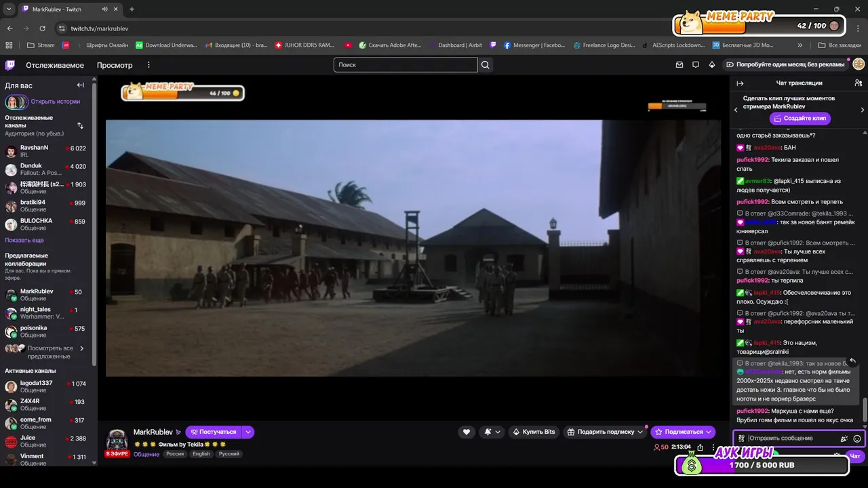The height and width of the screenshot is (488, 868).
Task: Open the Открыть истории link
Action: (55, 102)
